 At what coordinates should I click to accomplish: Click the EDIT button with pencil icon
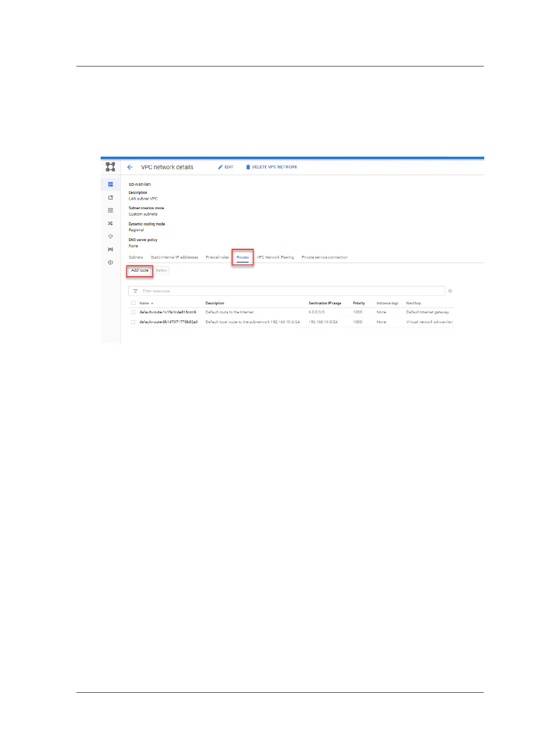(226, 167)
